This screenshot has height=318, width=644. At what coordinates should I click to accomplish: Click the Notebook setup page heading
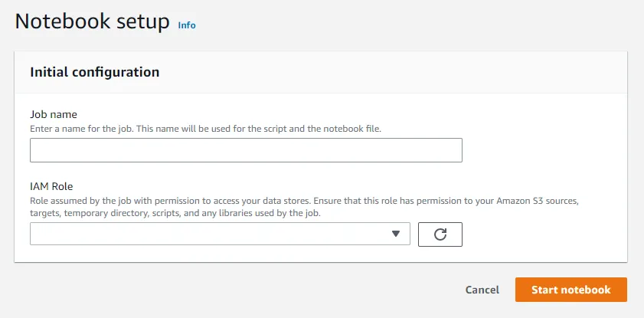(x=92, y=21)
